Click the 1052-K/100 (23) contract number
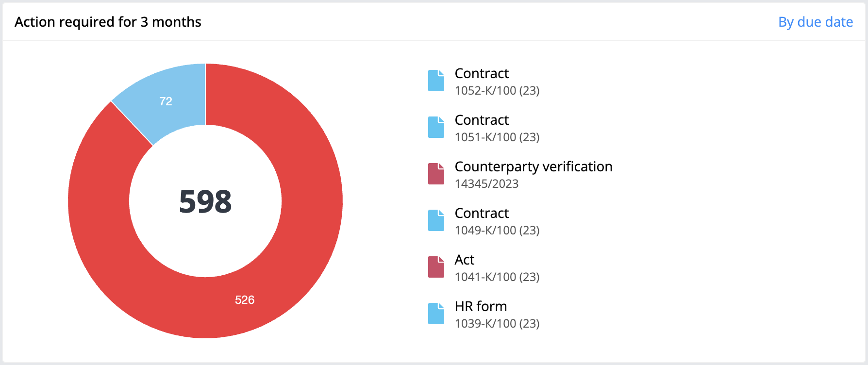Image resolution: width=868 pixels, height=365 pixels. (x=497, y=91)
